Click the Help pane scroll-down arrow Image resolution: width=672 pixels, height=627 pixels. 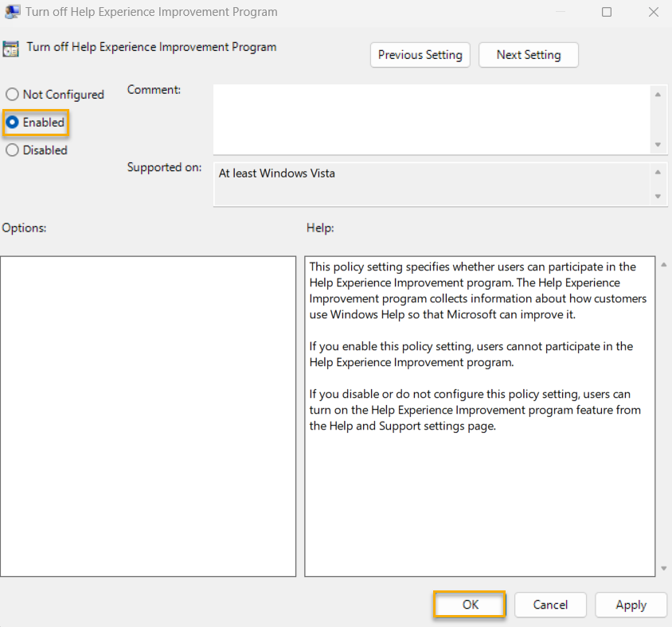coord(662,569)
